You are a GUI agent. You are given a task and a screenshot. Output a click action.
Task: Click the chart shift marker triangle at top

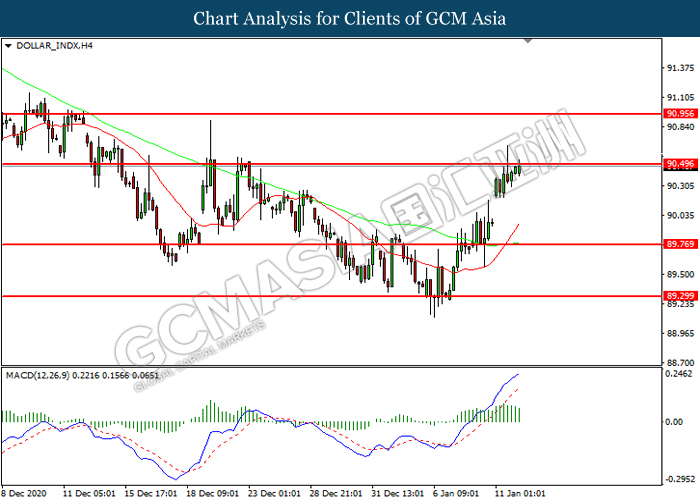(528, 41)
